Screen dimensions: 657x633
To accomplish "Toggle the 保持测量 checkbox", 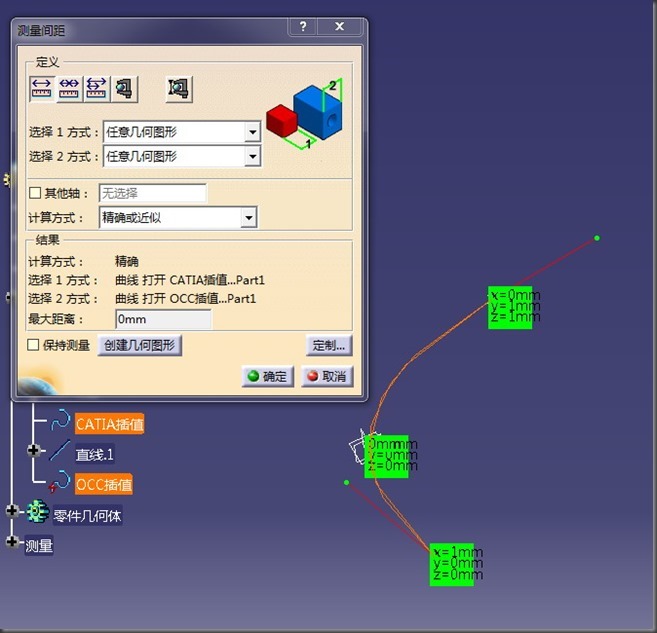I will (x=35, y=346).
